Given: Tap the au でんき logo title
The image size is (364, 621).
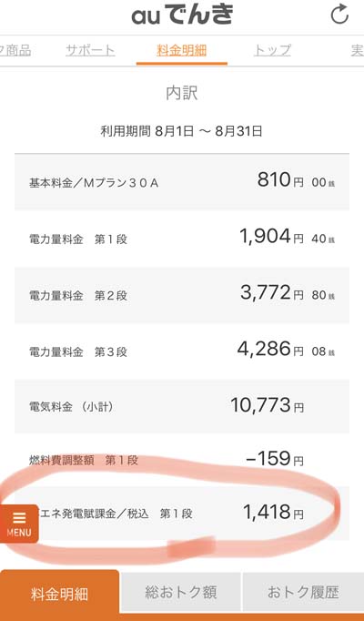Looking at the screenshot, I should pyautogui.click(x=182, y=15).
